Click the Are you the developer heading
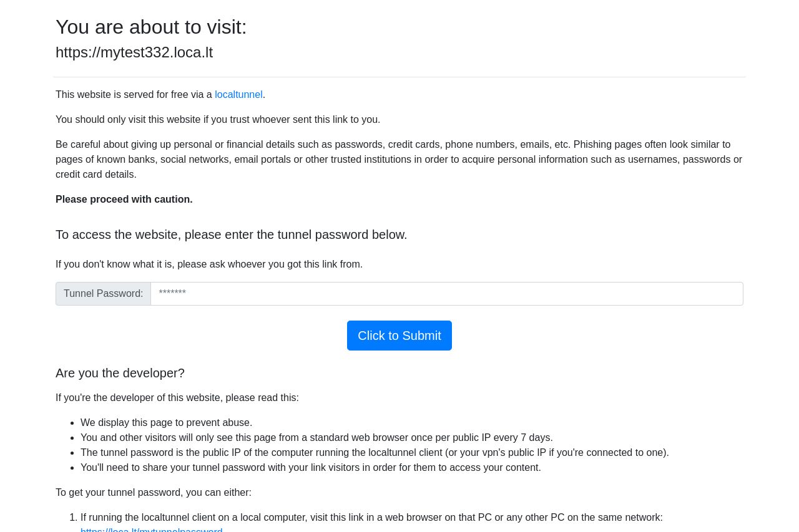 point(120,373)
